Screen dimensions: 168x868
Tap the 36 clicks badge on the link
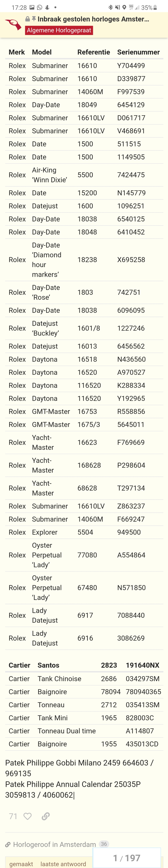pyautogui.click(x=104, y=844)
